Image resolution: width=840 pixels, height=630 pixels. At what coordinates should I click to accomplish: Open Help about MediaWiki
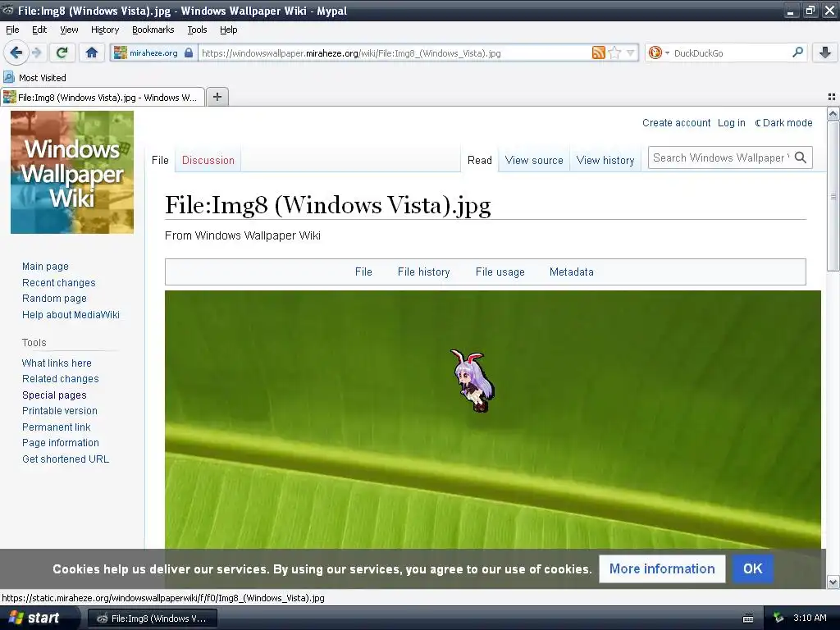point(71,314)
